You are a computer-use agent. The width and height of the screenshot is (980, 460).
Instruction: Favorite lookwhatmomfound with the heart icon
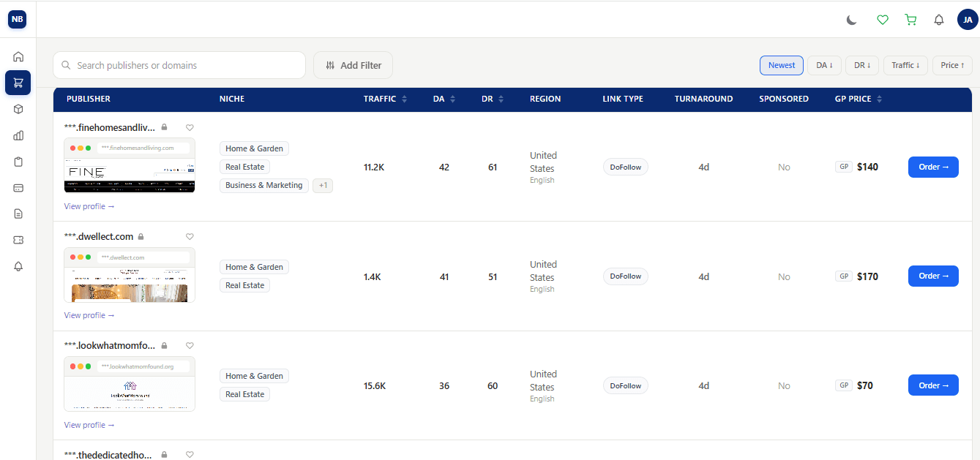pyautogui.click(x=190, y=345)
